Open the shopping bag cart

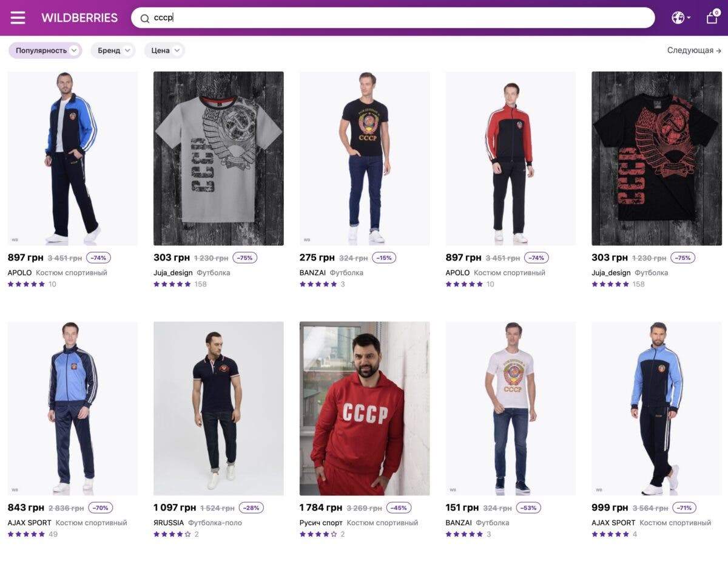coord(712,18)
